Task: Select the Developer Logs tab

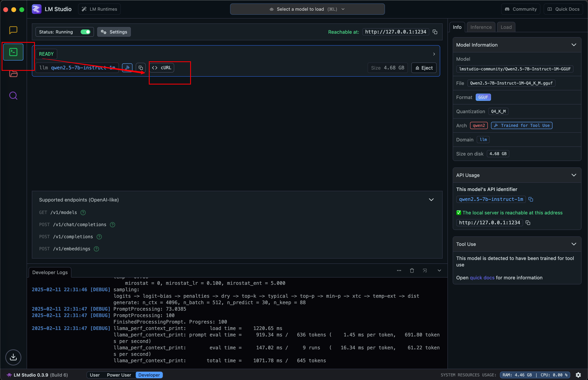Action: (x=50, y=272)
